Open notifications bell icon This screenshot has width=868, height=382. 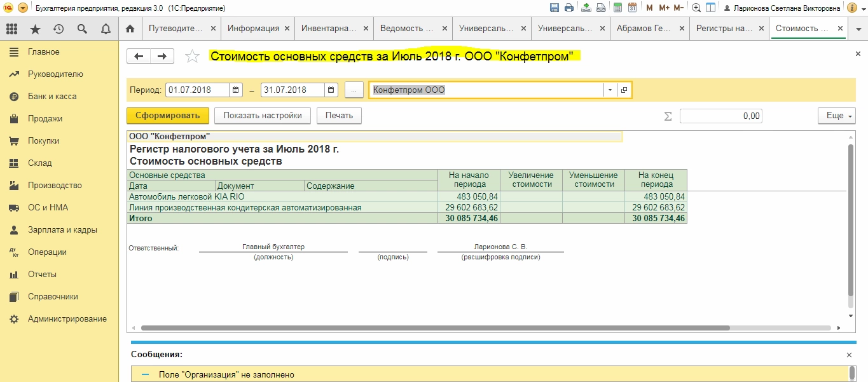(x=106, y=29)
